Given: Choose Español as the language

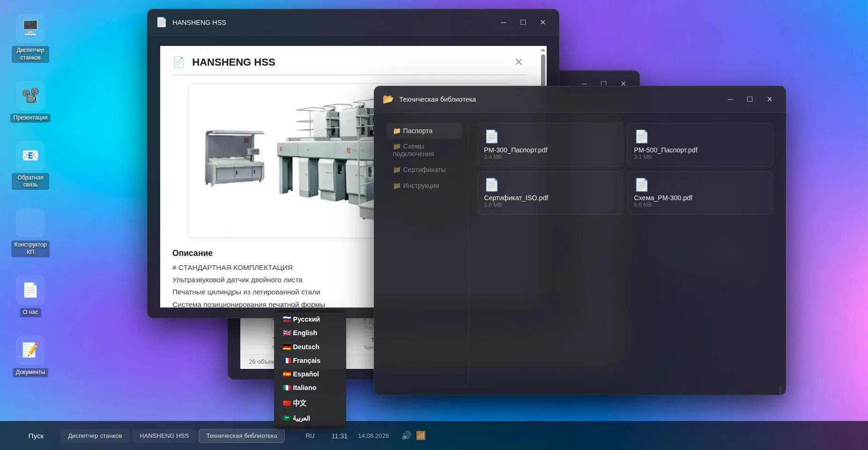Looking at the screenshot, I should (310, 374).
